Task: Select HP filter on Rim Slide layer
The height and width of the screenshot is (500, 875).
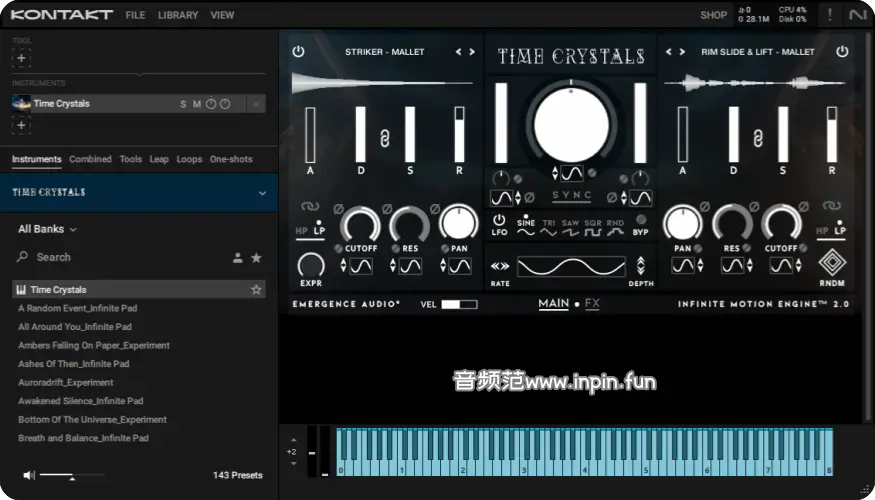Action: click(x=822, y=230)
